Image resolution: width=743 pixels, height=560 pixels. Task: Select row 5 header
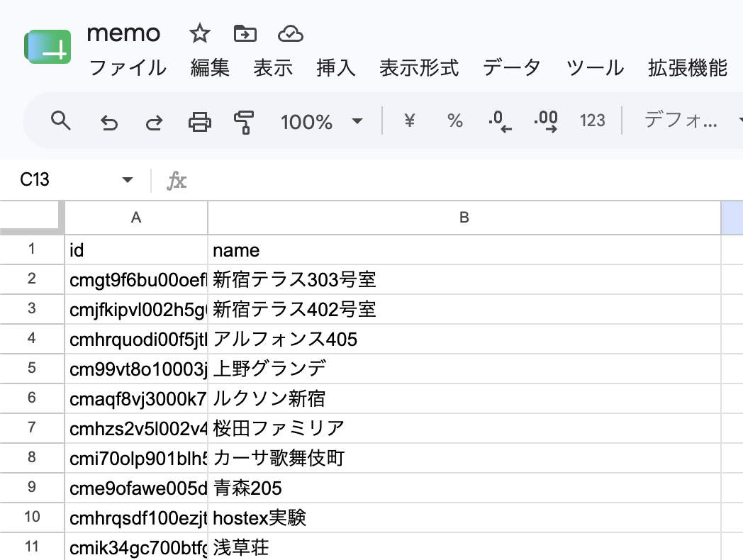point(32,368)
